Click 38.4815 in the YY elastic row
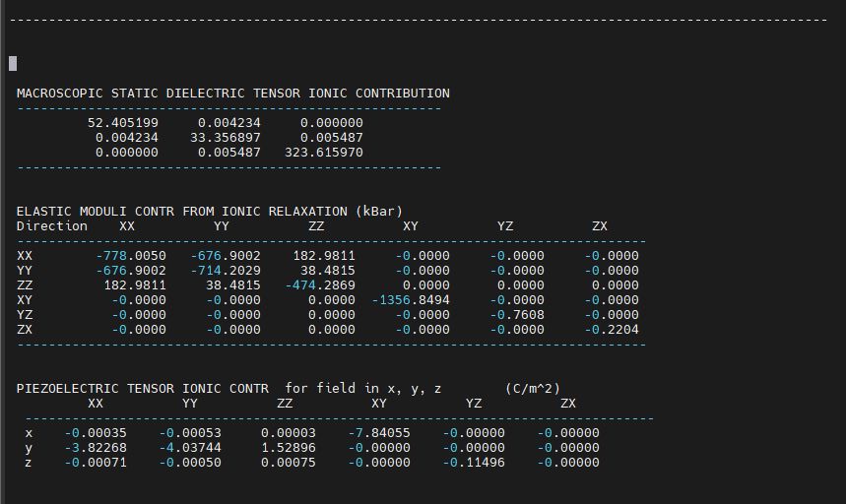Screen dimensions: 846x504 328,271
